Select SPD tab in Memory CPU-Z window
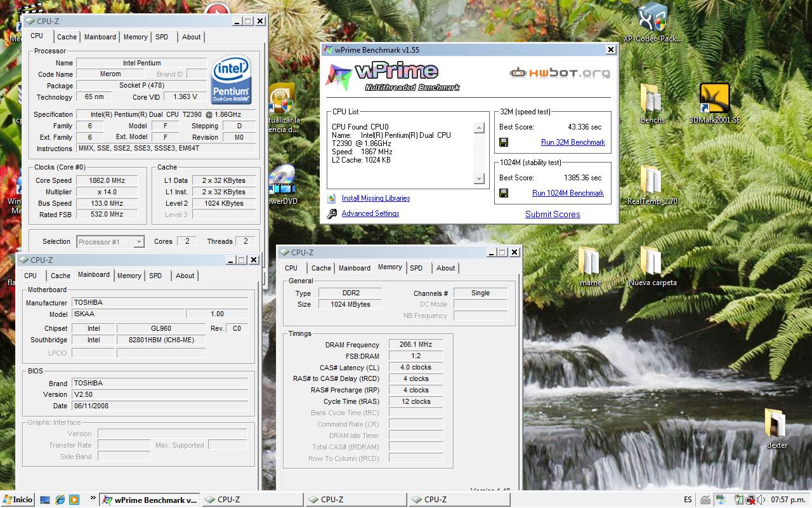Image resolution: width=812 pixels, height=508 pixels. 416,268
